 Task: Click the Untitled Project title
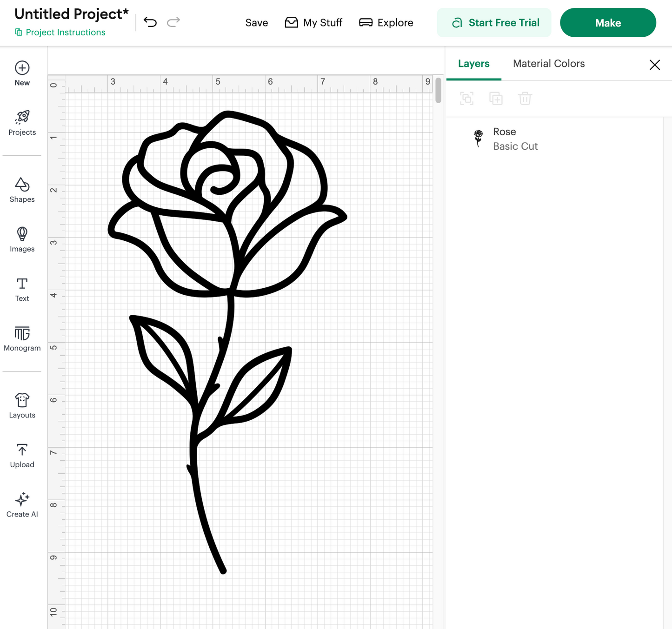coord(72,14)
